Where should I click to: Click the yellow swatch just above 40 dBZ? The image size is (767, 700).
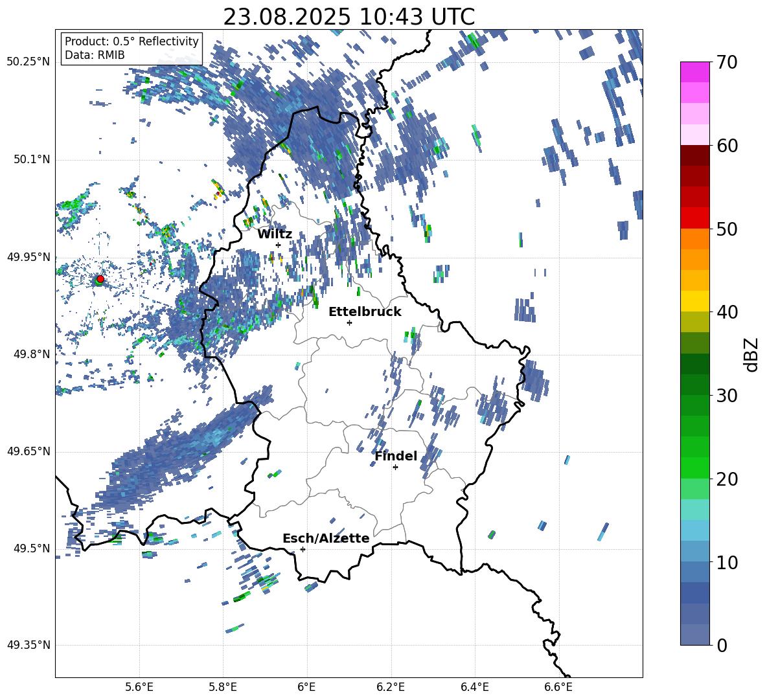pyautogui.click(x=694, y=301)
